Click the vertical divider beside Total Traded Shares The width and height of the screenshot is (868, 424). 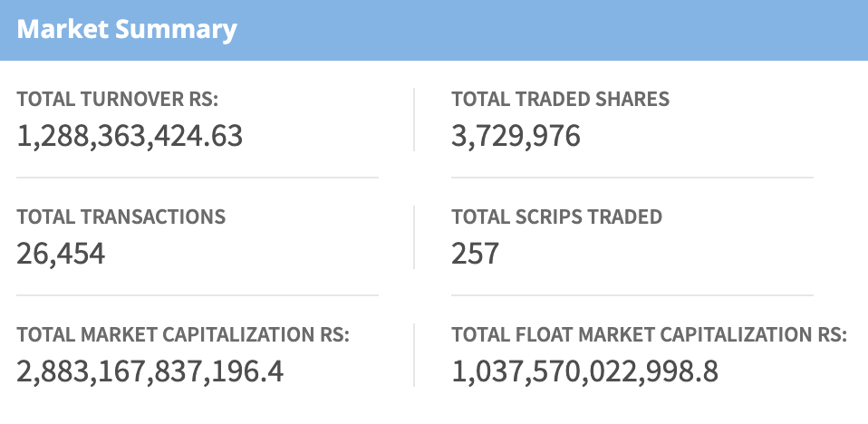(x=414, y=119)
